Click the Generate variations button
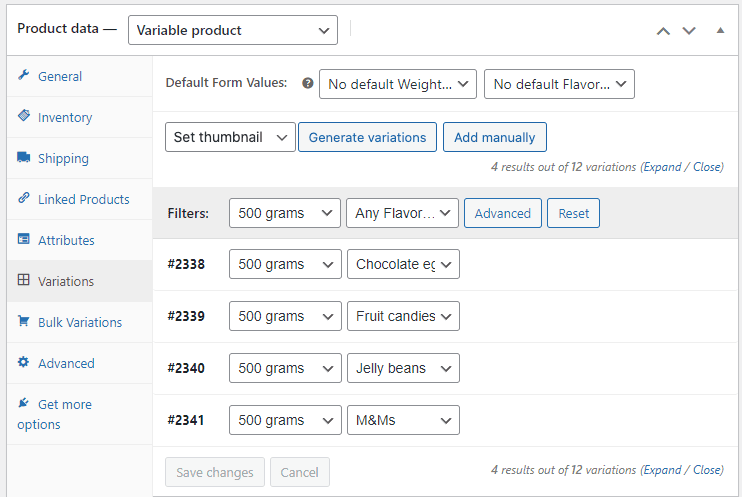This screenshot has height=497, width=742. click(367, 137)
